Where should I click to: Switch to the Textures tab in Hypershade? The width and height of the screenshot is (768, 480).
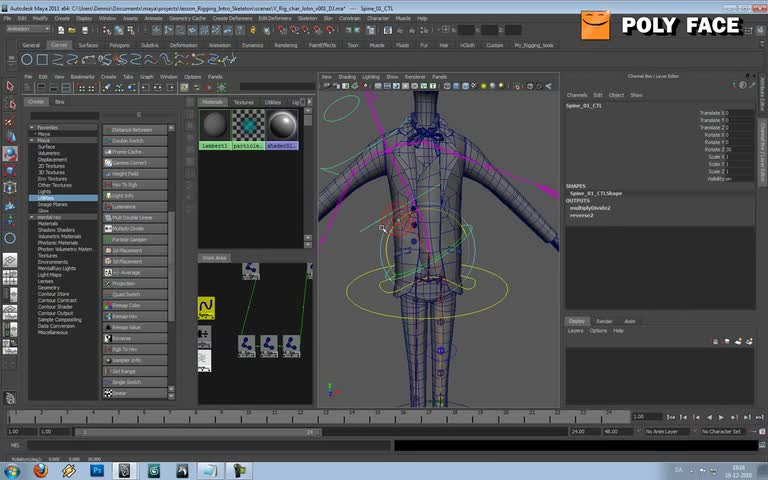click(x=244, y=102)
